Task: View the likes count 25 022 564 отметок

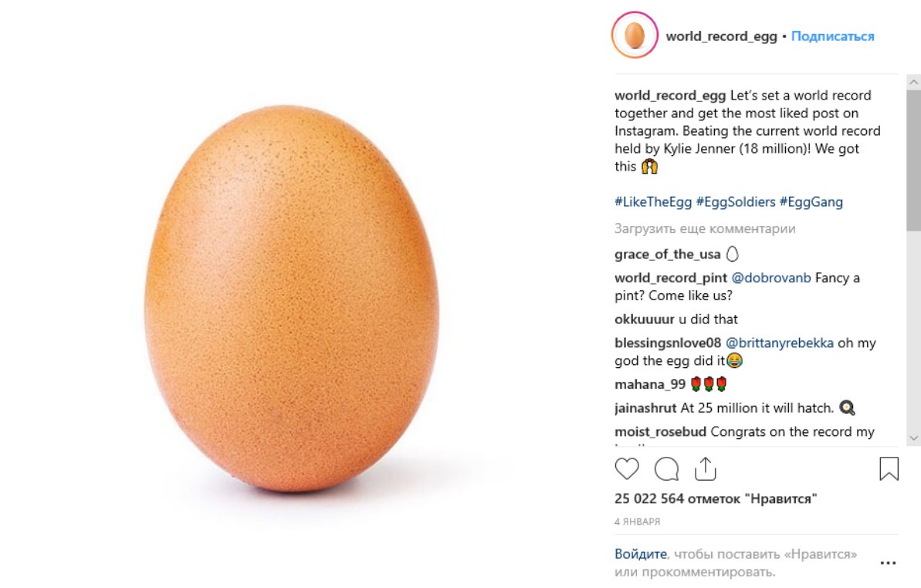Action: click(x=716, y=498)
